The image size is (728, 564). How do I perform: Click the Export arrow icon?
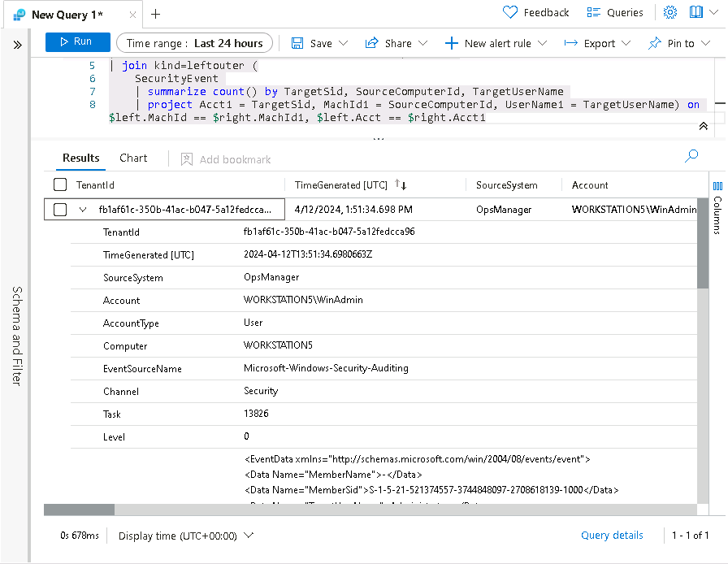click(x=570, y=43)
